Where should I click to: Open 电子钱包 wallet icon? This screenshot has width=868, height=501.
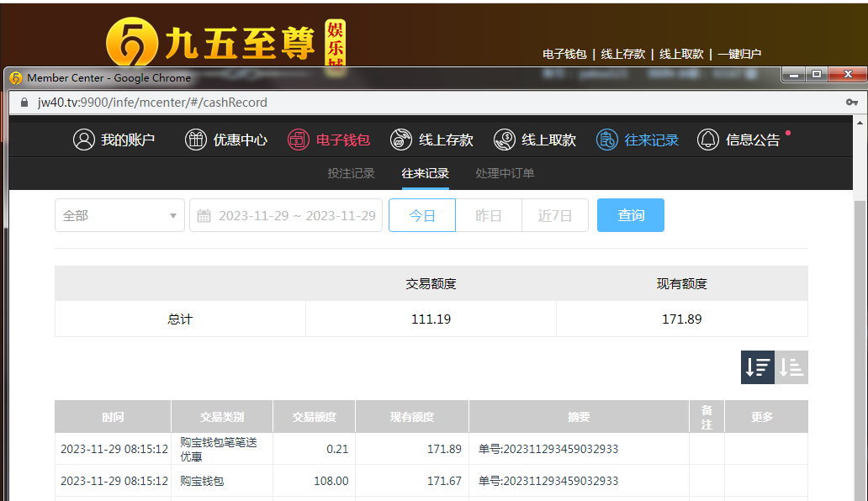point(298,140)
